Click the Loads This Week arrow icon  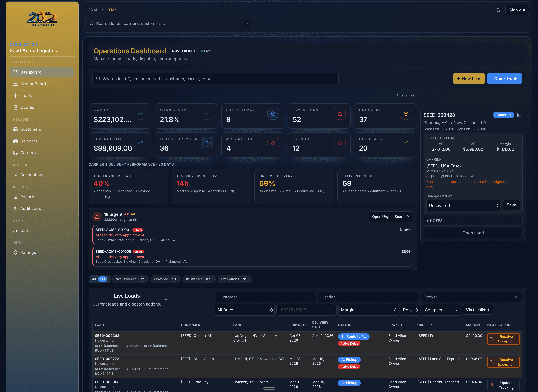(207, 142)
